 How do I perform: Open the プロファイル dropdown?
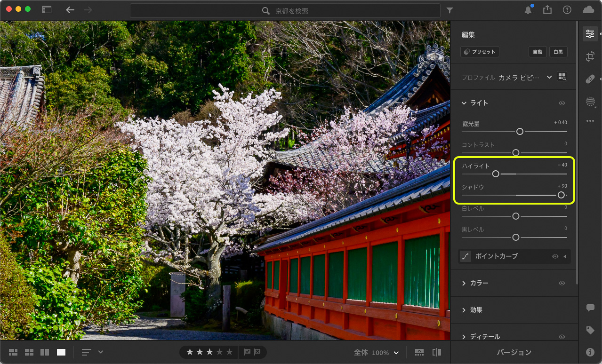pos(549,77)
